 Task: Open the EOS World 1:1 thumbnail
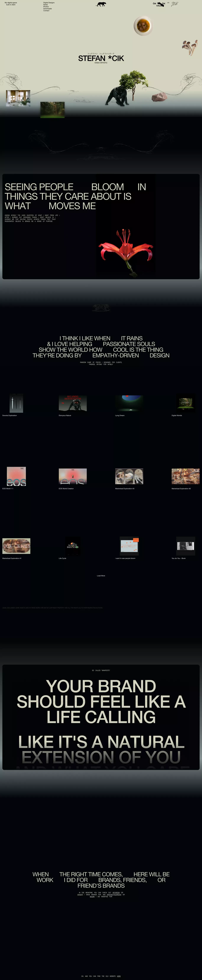16,476
